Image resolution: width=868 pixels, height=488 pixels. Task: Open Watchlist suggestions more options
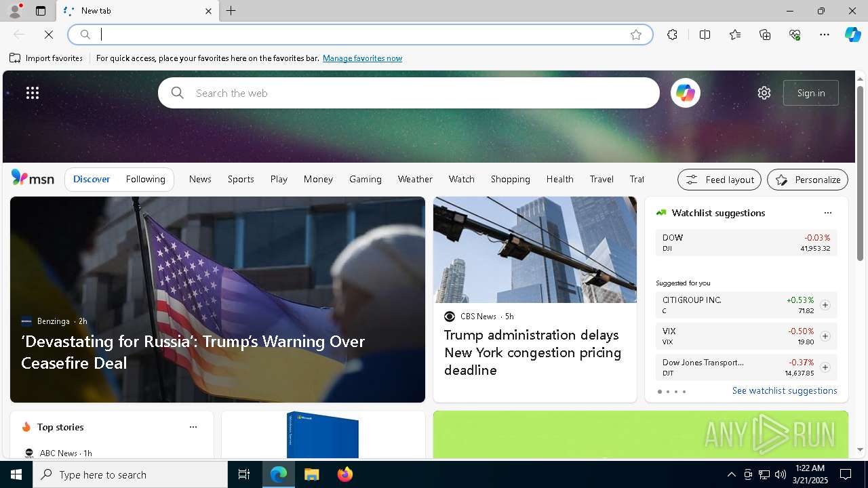(828, 213)
